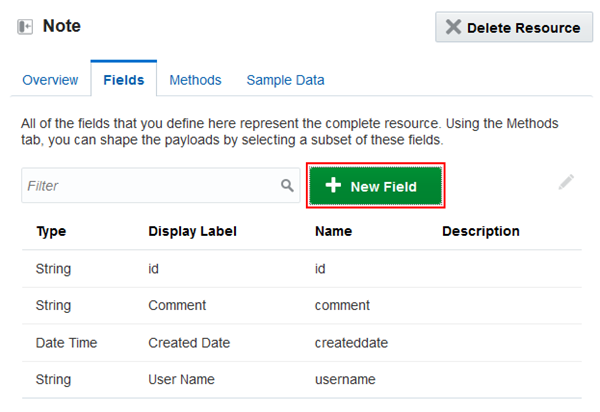The image size is (600, 412).
Task: Select the Comment display label cell
Action: [x=177, y=305]
